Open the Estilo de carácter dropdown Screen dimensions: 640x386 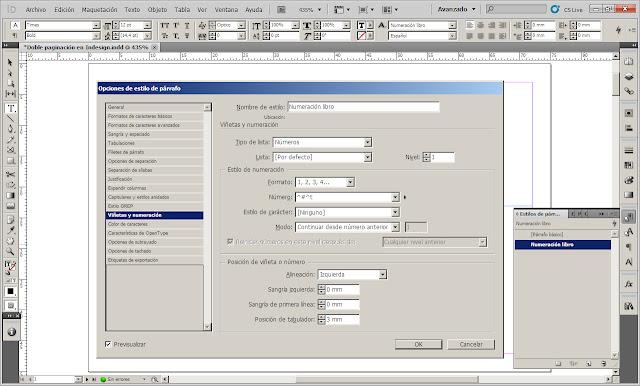coord(347,213)
